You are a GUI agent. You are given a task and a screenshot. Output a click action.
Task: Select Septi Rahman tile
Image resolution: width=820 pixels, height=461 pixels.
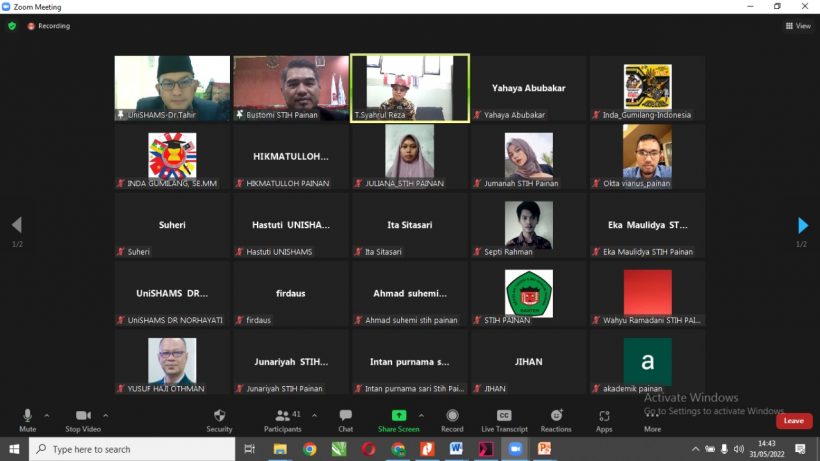(x=529, y=225)
